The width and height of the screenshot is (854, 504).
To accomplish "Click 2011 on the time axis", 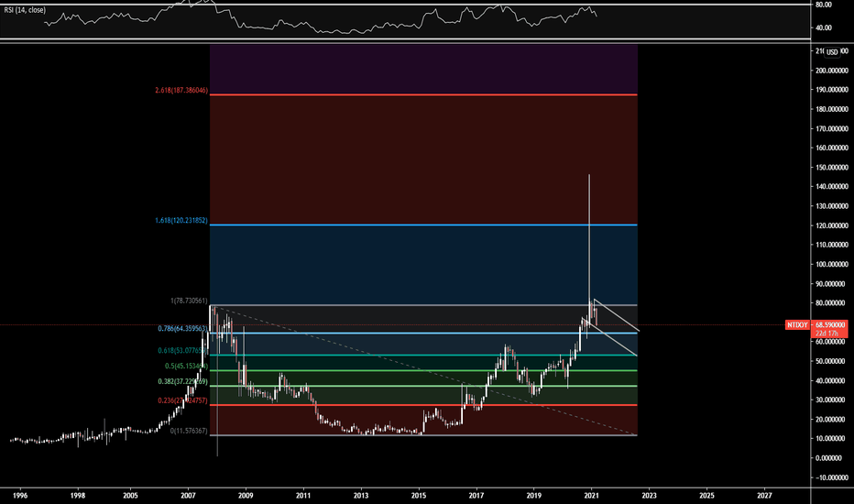I will point(303,495).
